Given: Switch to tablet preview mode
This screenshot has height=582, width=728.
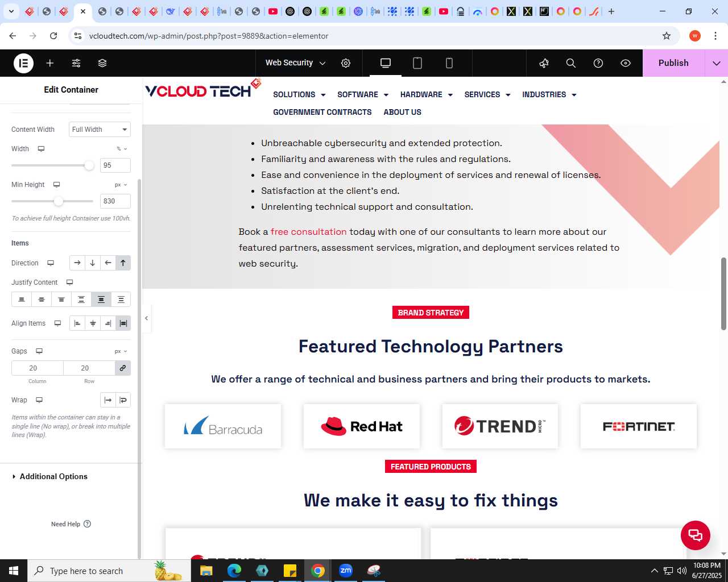Looking at the screenshot, I should coord(417,63).
